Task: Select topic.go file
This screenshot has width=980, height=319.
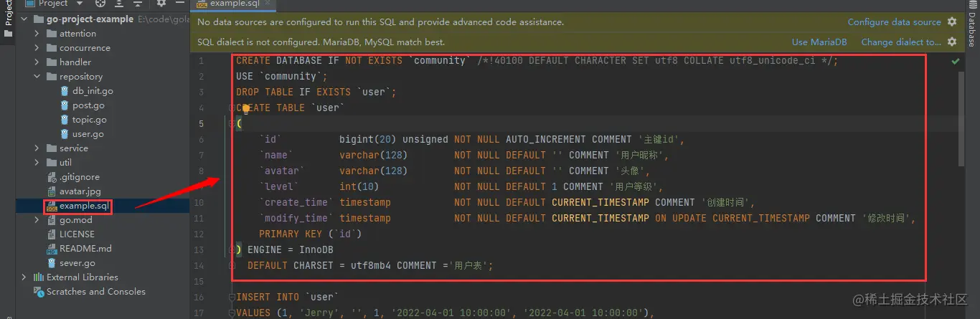Action: [90, 120]
